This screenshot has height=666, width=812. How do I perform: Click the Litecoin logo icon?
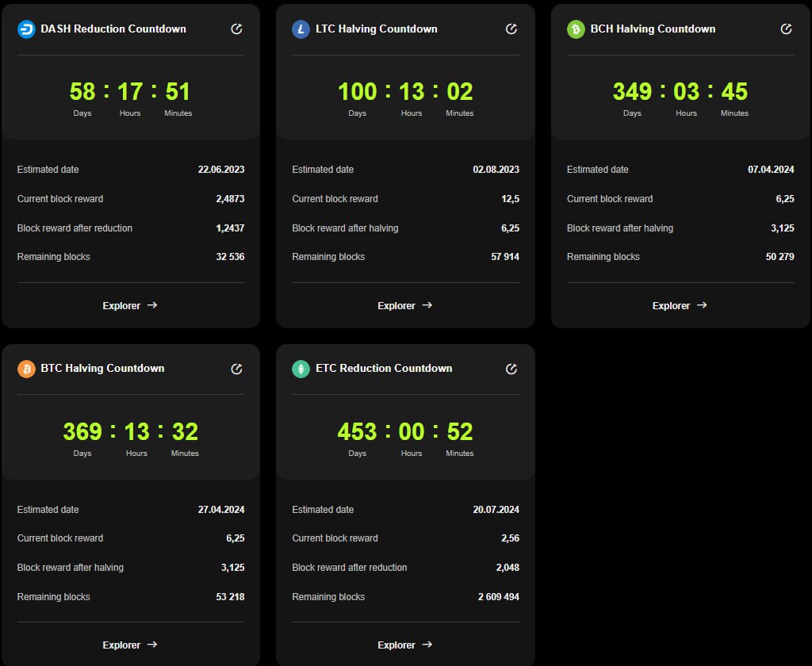tap(301, 29)
